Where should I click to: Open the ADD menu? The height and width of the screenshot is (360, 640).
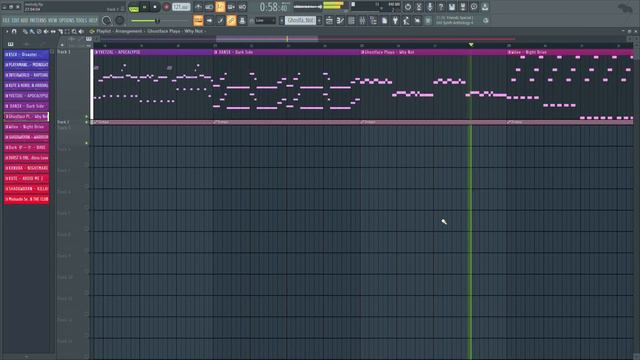click(x=24, y=20)
